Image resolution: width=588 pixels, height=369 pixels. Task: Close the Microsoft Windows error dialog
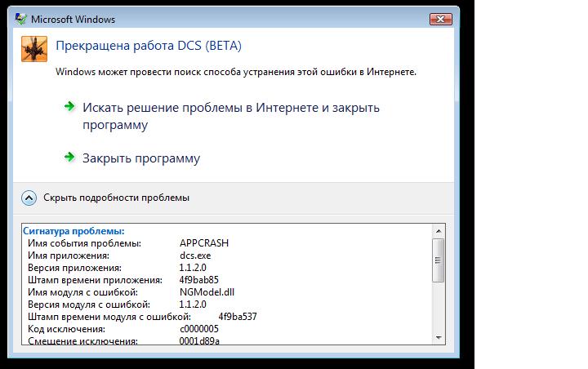(441, 19)
